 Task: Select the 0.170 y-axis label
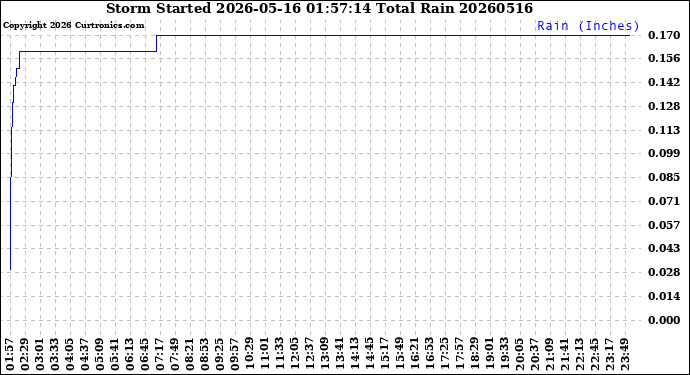664,35
